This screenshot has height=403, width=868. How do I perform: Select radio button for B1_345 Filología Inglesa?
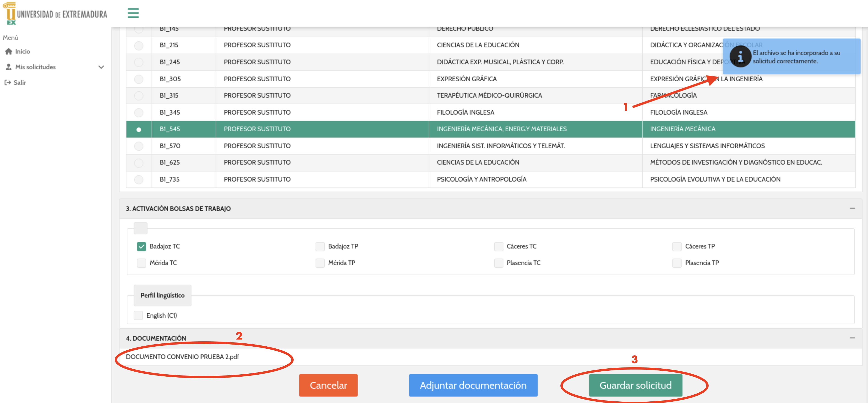[x=139, y=112]
